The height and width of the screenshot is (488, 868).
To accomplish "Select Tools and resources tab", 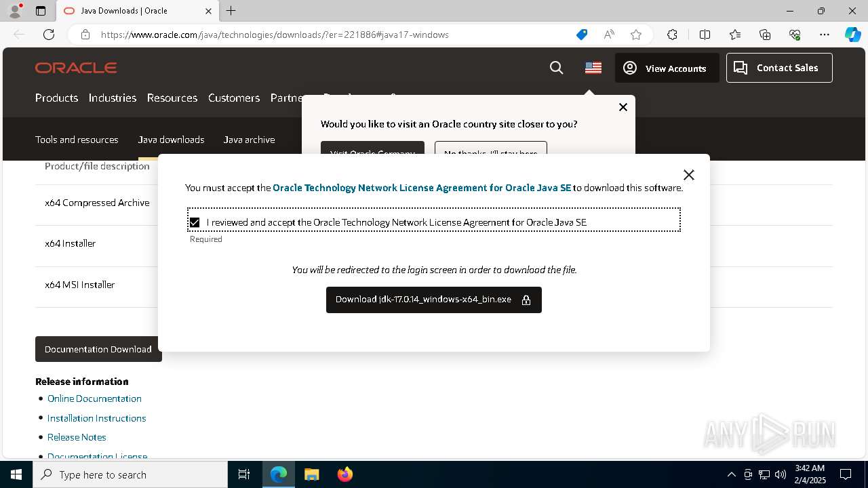I will point(77,140).
